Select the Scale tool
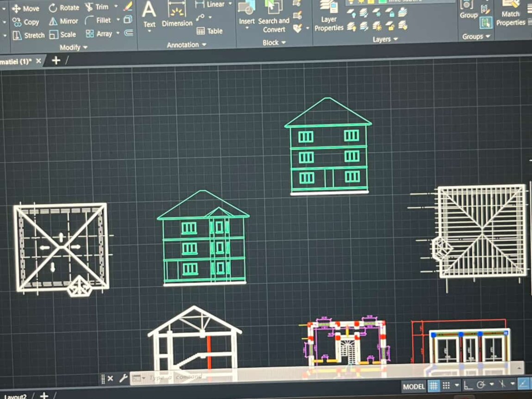Viewport: 532px width, 399px height. click(x=63, y=35)
